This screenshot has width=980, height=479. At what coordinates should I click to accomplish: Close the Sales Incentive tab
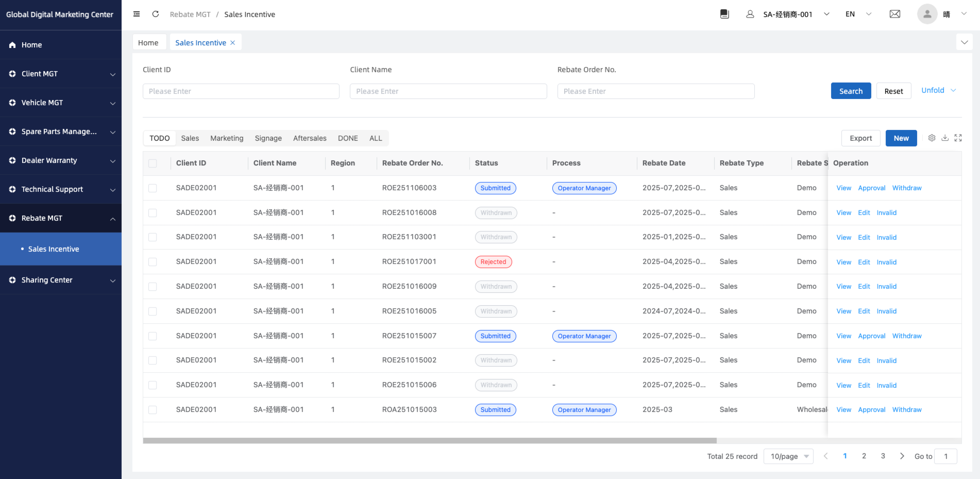coord(233,43)
